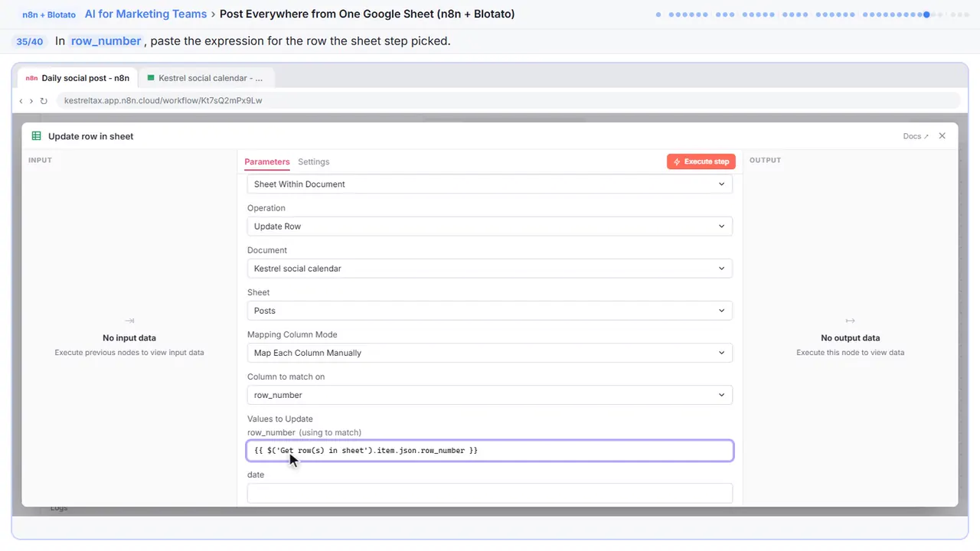
Task: Click the output arrow icon above No output data
Action: [x=850, y=321]
